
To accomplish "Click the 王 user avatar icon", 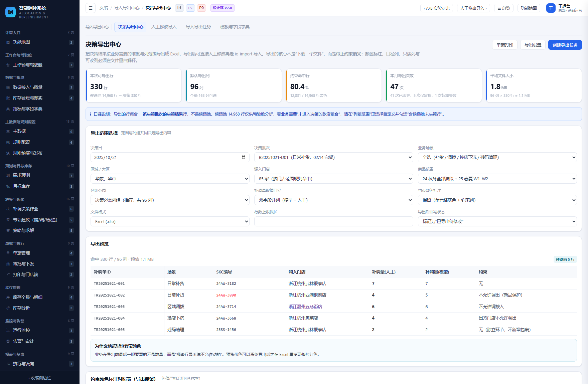I will (x=551, y=8).
